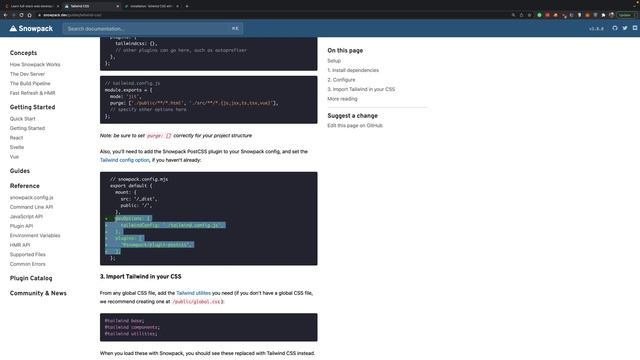
Task: Open the Reference sidebar heading
Action: [24, 186]
